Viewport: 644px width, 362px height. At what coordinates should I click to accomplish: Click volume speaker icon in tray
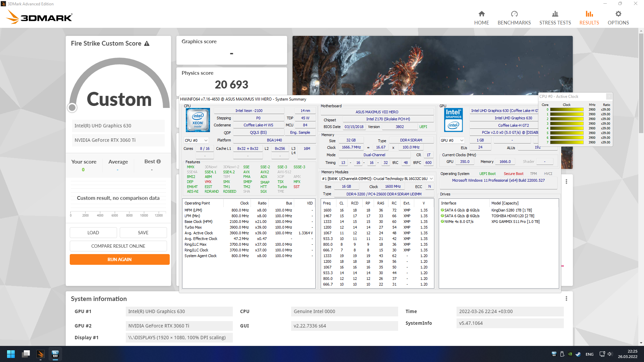pos(610,354)
